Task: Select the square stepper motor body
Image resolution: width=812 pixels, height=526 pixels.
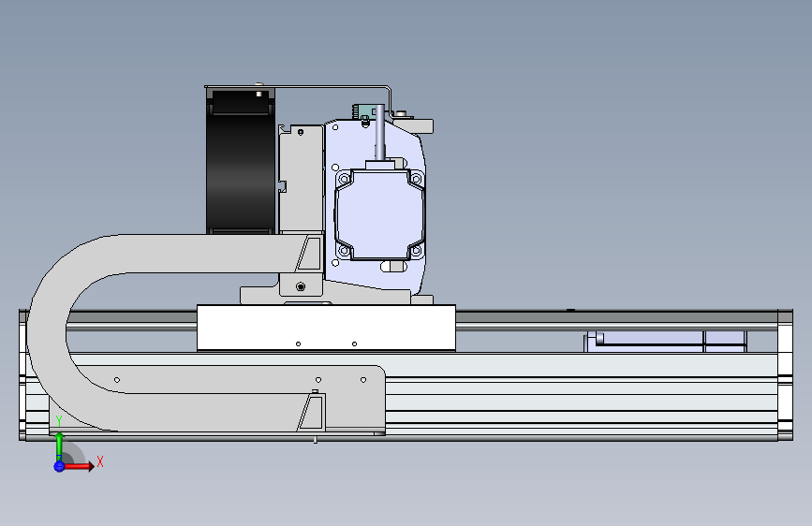Action: pos(379,213)
